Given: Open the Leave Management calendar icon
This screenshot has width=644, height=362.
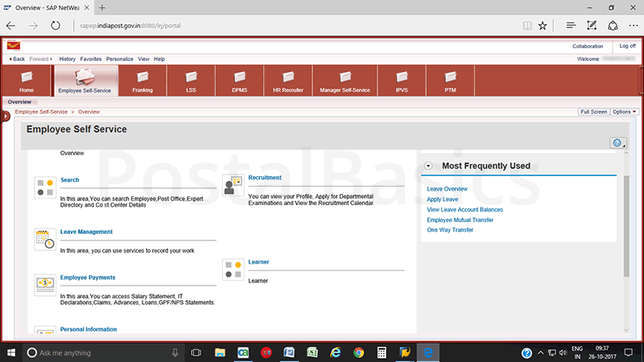Looking at the screenshot, I should [45, 239].
